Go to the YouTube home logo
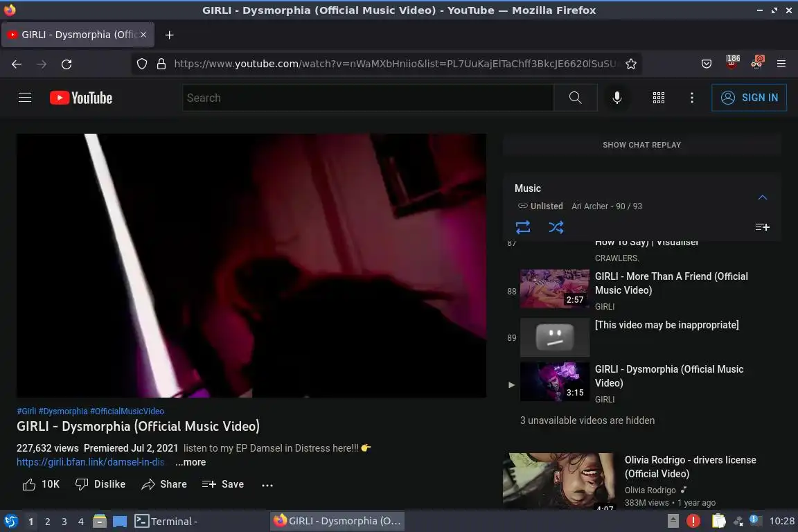The width and height of the screenshot is (798, 532). pos(81,98)
